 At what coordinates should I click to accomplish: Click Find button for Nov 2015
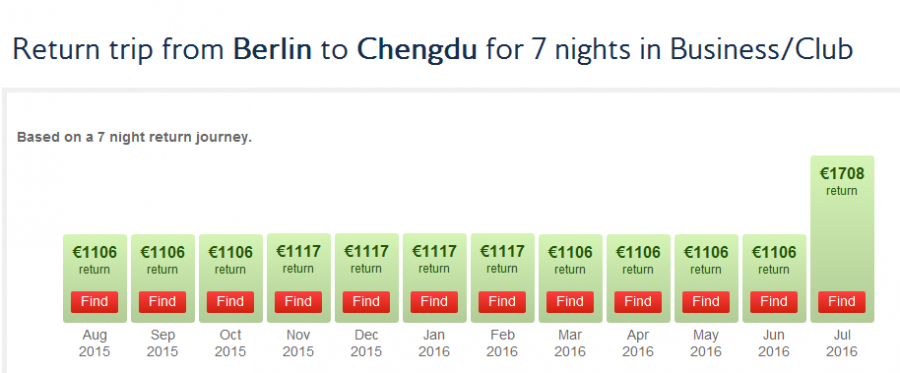[298, 302]
